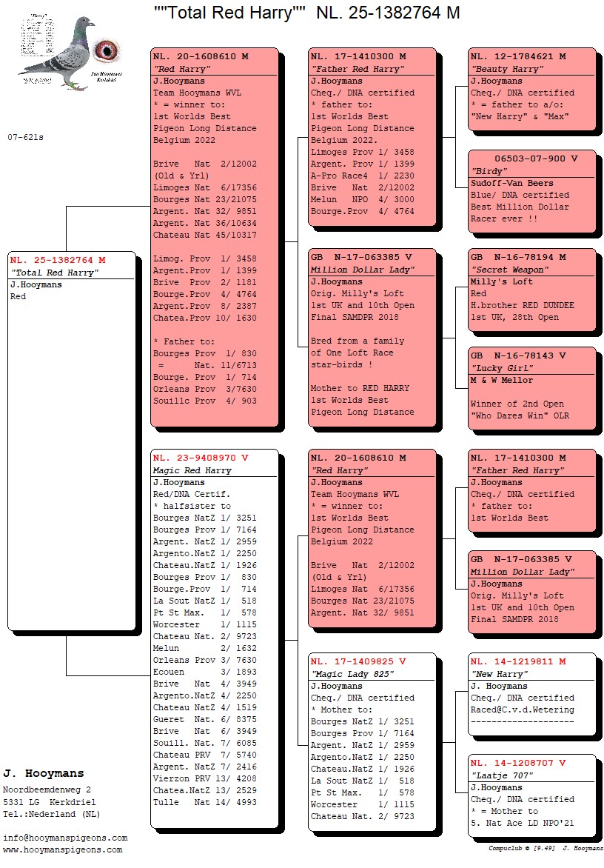Select the "New Harry" ancestor box
Screen dimensions: 604x868
[531, 692]
